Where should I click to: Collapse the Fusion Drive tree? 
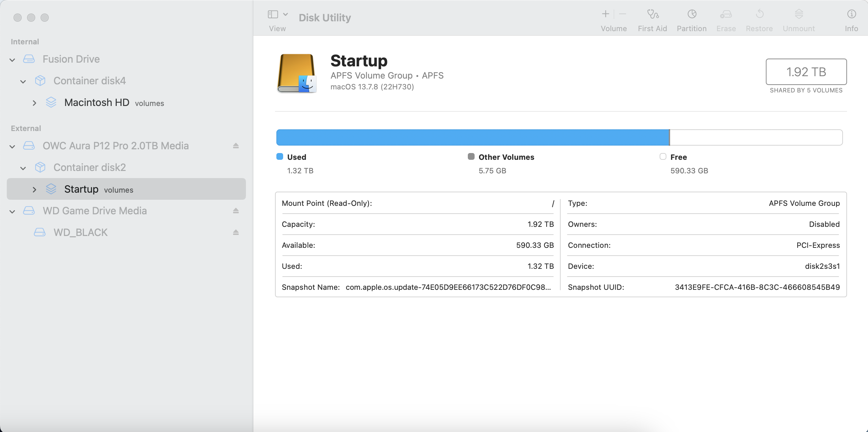point(13,60)
